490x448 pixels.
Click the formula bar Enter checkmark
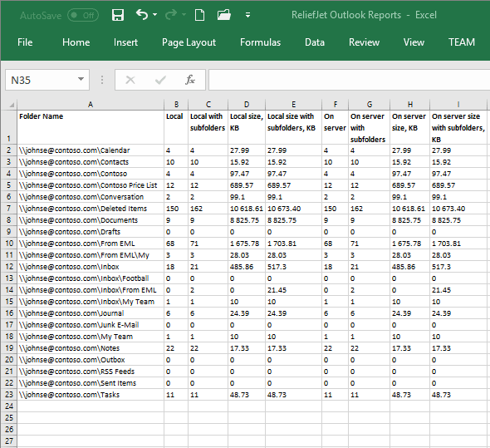pos(160,80)
